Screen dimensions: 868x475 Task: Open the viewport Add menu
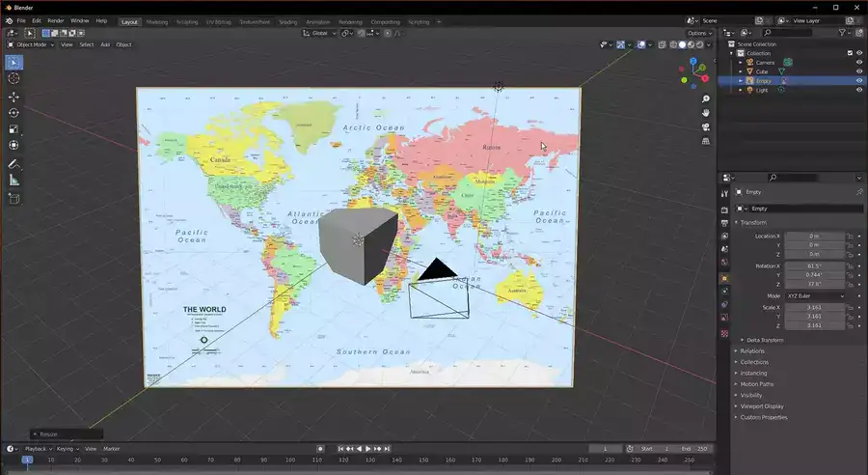(104, 45)
